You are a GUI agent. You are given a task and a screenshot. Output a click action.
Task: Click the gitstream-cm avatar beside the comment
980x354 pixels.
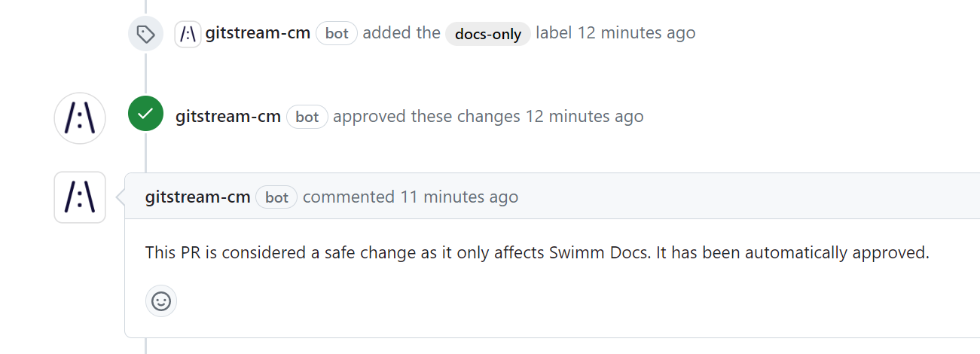(x=80, y=197)
